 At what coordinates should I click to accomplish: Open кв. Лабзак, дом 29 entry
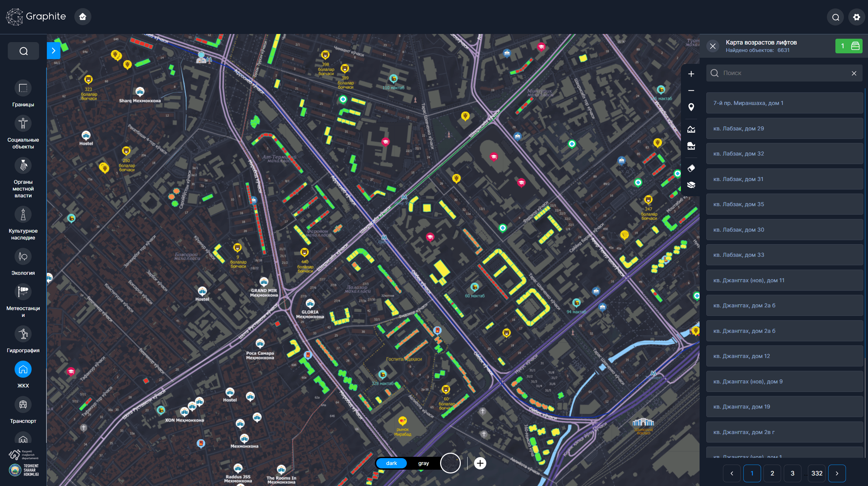point(784,128)
